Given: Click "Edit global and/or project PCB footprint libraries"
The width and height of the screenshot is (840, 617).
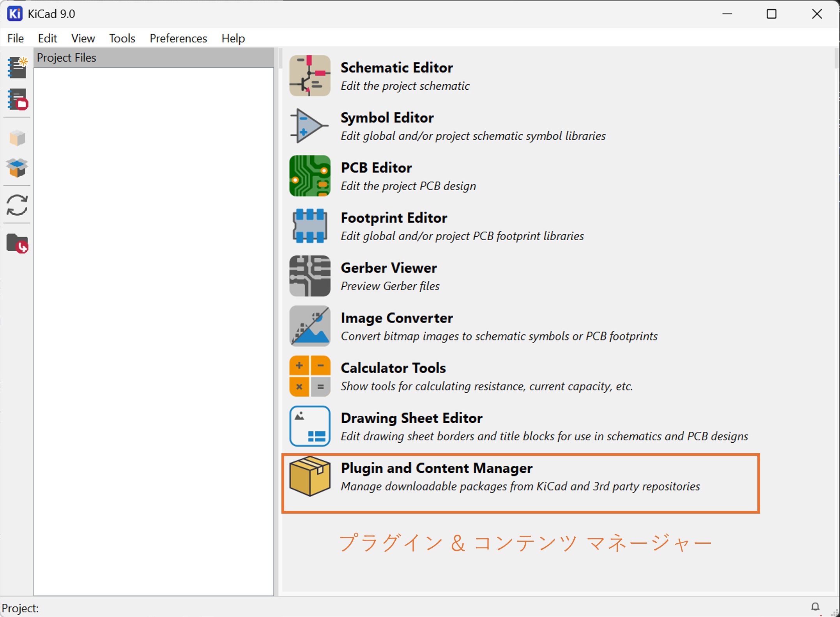Looking at the screenshot, I should pos(462,236).
